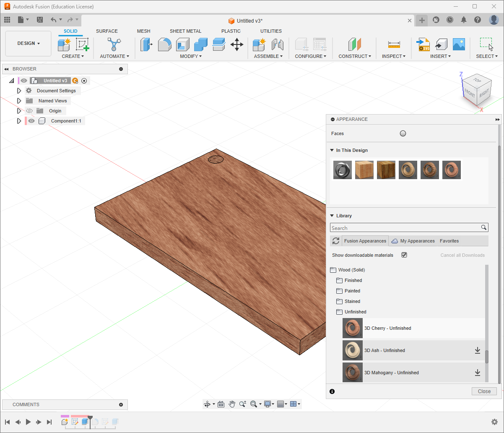This screenshot has height=433, width=504.
Task: Switch to the SHEET METAL tab
Action: [x=185, y=31]
